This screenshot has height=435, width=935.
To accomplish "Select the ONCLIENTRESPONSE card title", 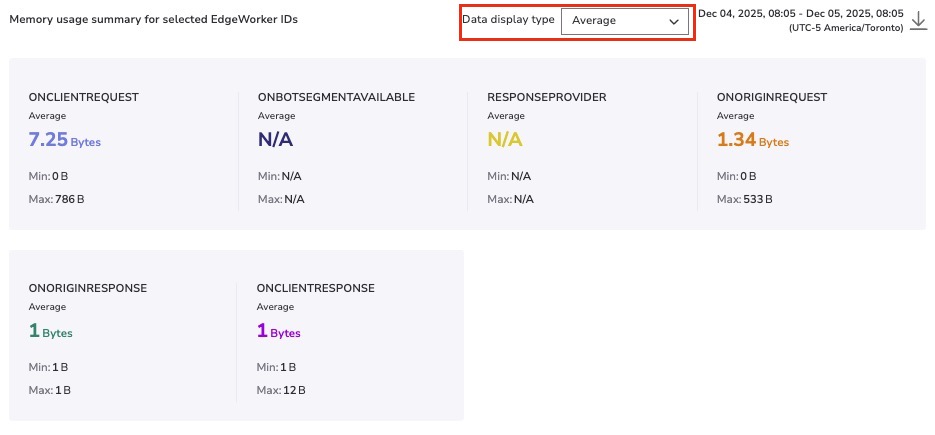I will 316,288.
